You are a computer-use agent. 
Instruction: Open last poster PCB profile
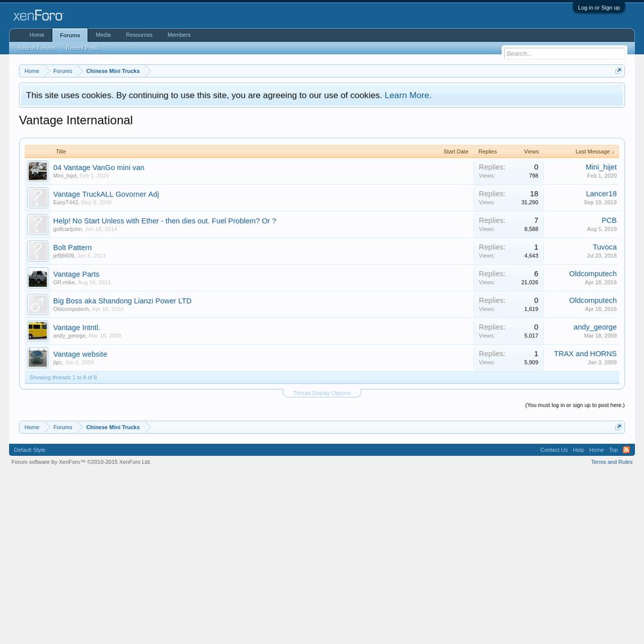pos(609,220)
